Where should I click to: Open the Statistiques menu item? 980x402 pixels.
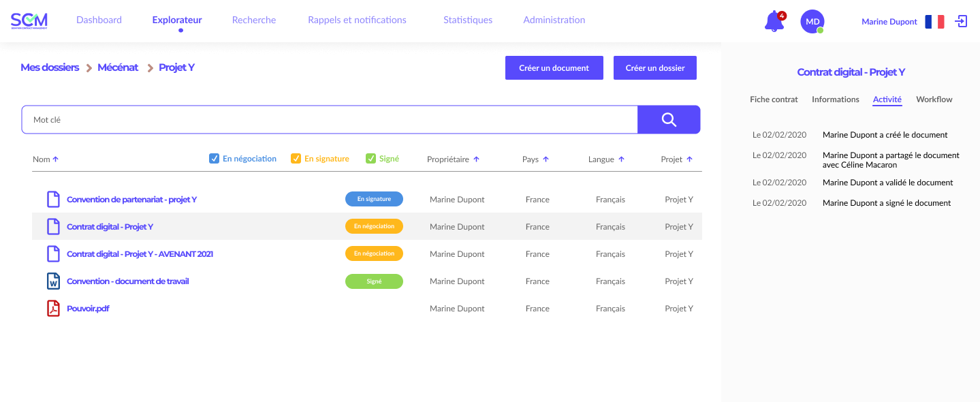coord(467,20)
